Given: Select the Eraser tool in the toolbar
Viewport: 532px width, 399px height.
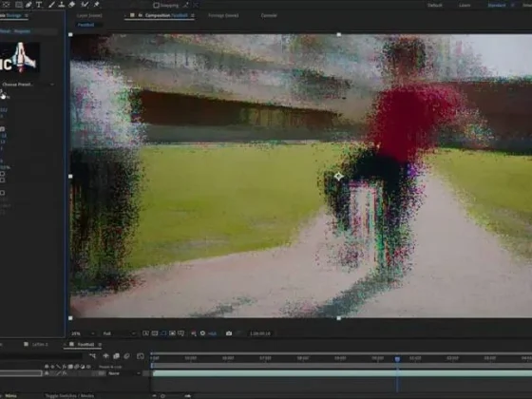Looking at the screenshot, I should pos(71,5).
